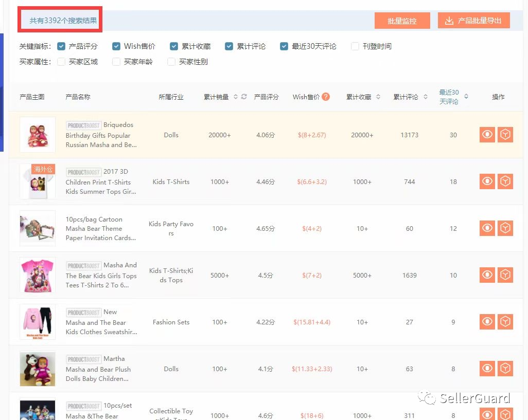Click refresh icon beside 累计销量 header
Screen dimensions: 528x420
coord(244,97)
